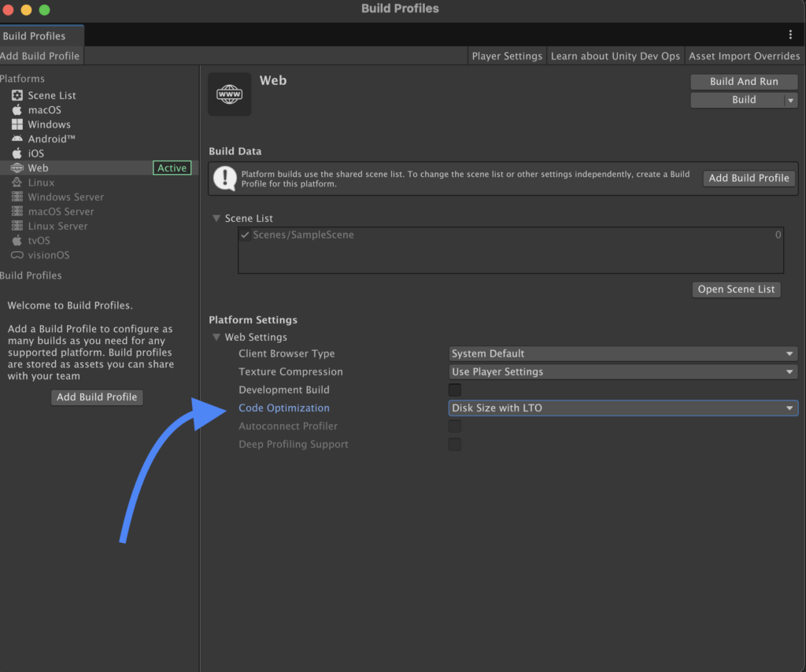Select the Scene List platform icon
Viewport: 806px width, 672px height.
point(17,95)
